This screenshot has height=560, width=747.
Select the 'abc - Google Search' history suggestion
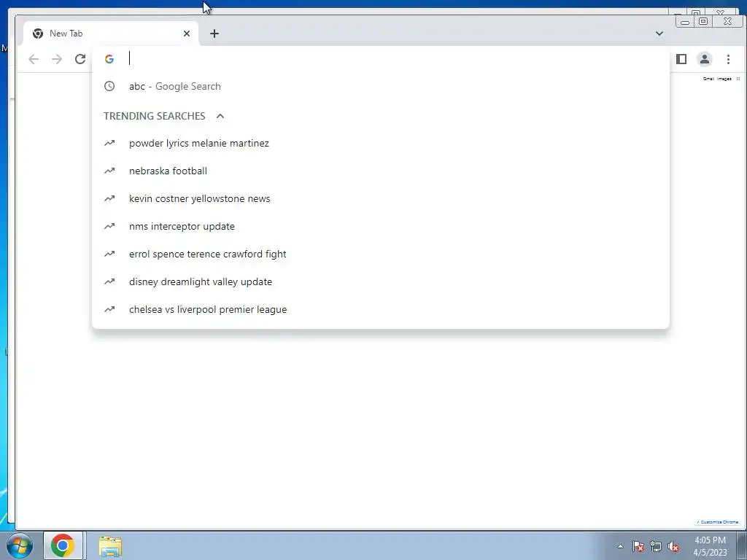pos(381,86)
